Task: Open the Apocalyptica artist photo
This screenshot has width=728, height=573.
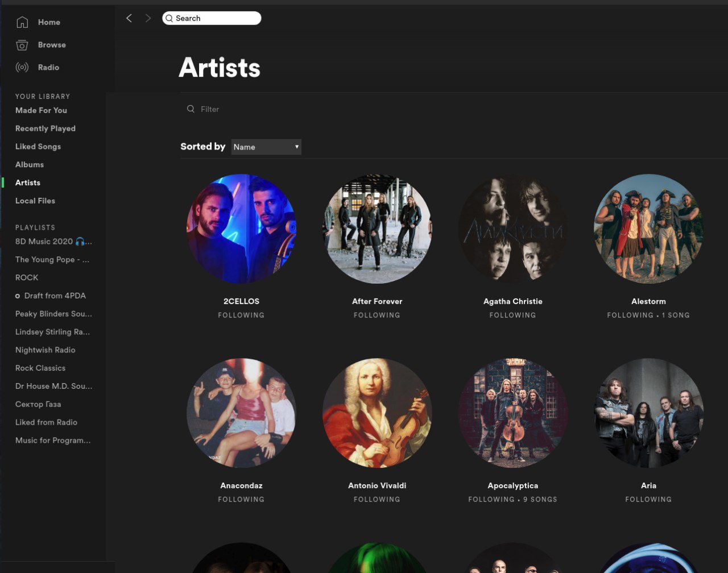Action: click(513, 413)
